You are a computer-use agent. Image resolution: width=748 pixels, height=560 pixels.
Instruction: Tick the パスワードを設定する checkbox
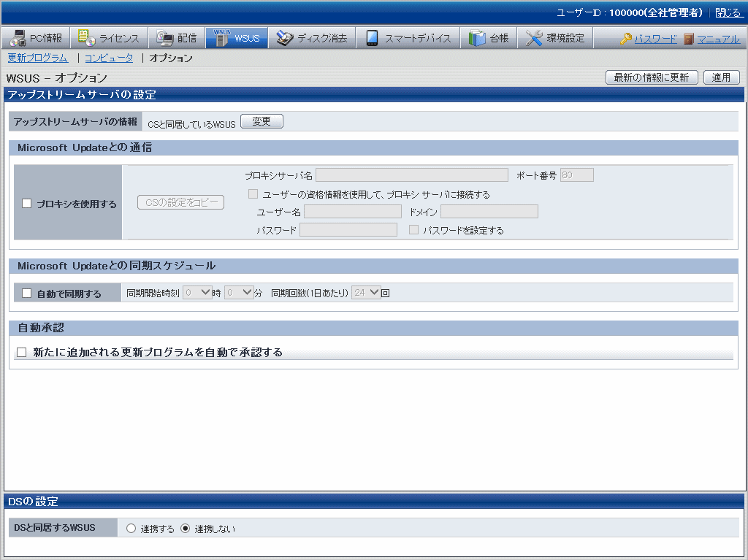(x=413, y=230)
